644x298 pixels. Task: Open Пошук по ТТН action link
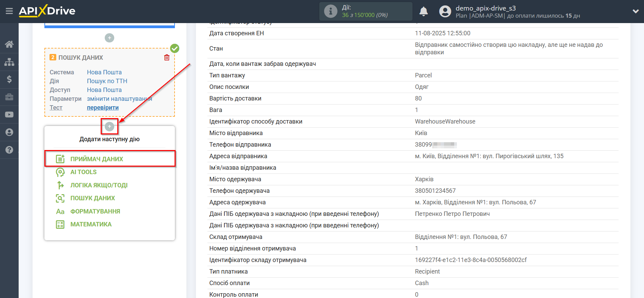point(107,81)
